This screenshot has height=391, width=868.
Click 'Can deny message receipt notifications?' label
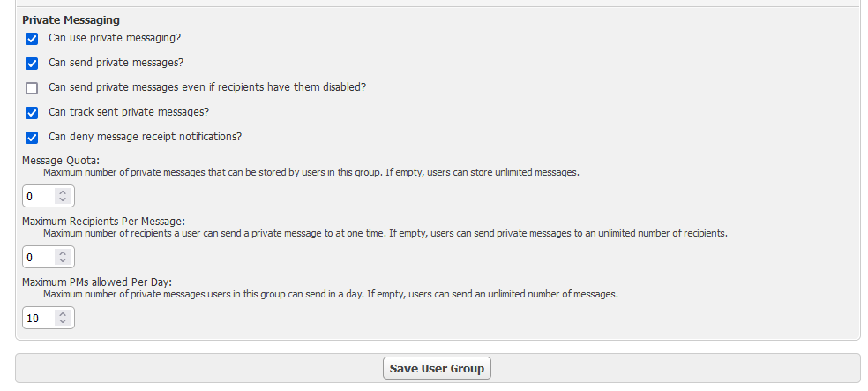click(145, 137)
